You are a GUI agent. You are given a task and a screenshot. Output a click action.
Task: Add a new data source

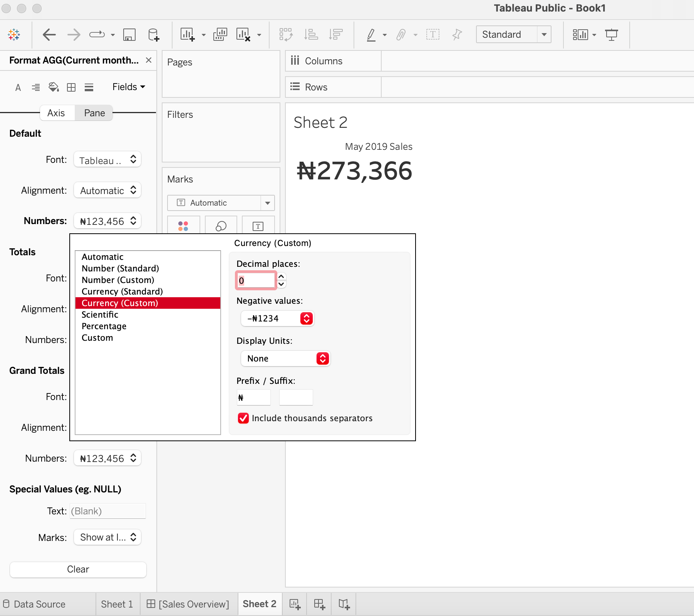pos(154,35)
